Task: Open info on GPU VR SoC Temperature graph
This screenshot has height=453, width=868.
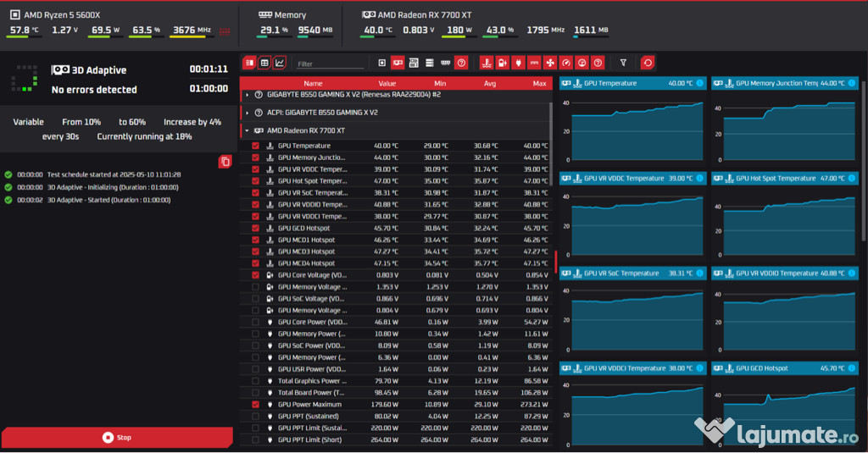Action: (x=699, y=273)
